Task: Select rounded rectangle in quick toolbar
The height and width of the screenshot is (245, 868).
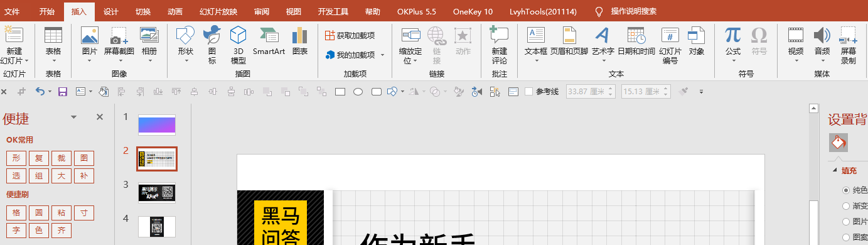Action: [377, 92]
